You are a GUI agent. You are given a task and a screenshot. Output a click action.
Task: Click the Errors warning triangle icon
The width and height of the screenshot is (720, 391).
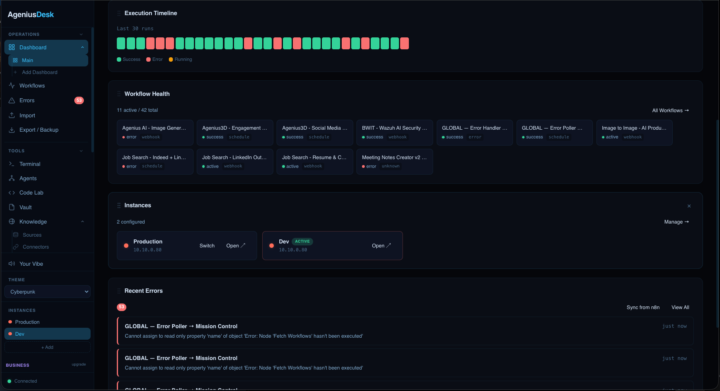coord(12,101)
